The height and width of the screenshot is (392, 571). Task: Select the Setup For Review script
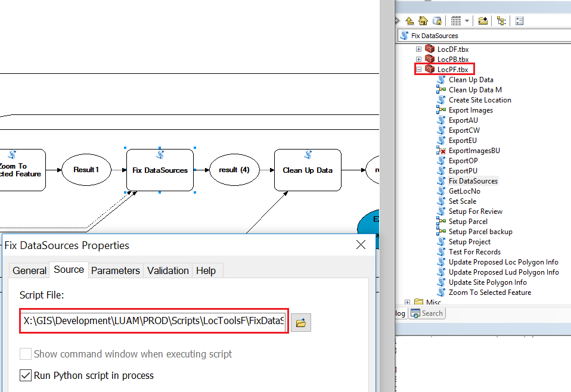click(475, 211)
